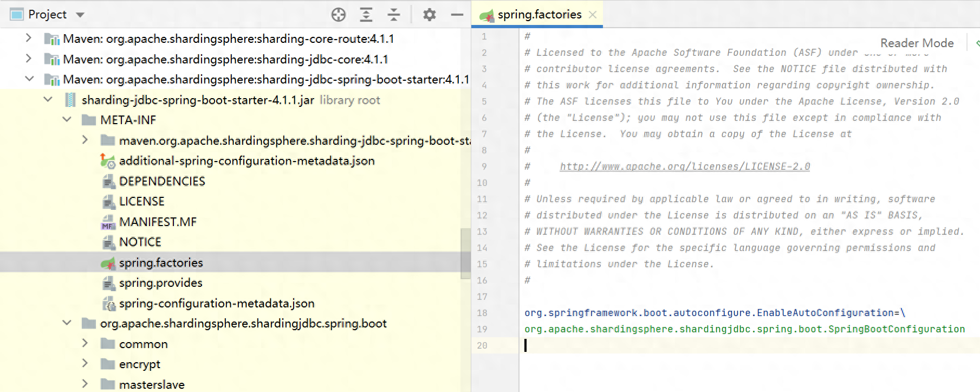The width and height of the screenshot is (980, 392).
Task: Click the spring.provides file icon
Action: (x=108, y=283)
